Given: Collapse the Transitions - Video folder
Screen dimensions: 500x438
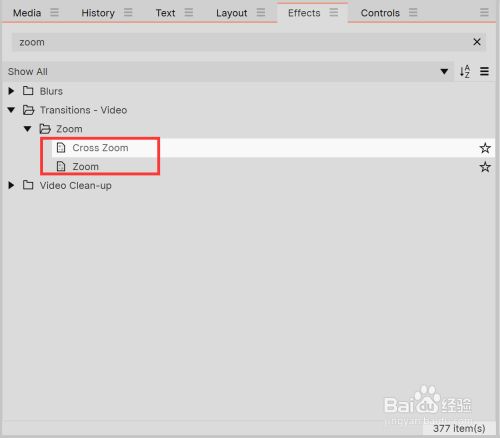Looking at the screenshot, I should pos(11,110).
